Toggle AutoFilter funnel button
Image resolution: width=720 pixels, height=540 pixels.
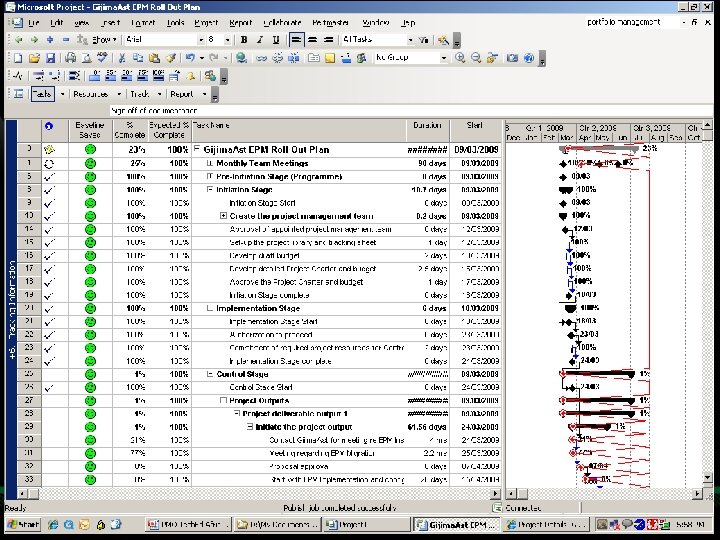pyautogui.click(x=424, y=40)
